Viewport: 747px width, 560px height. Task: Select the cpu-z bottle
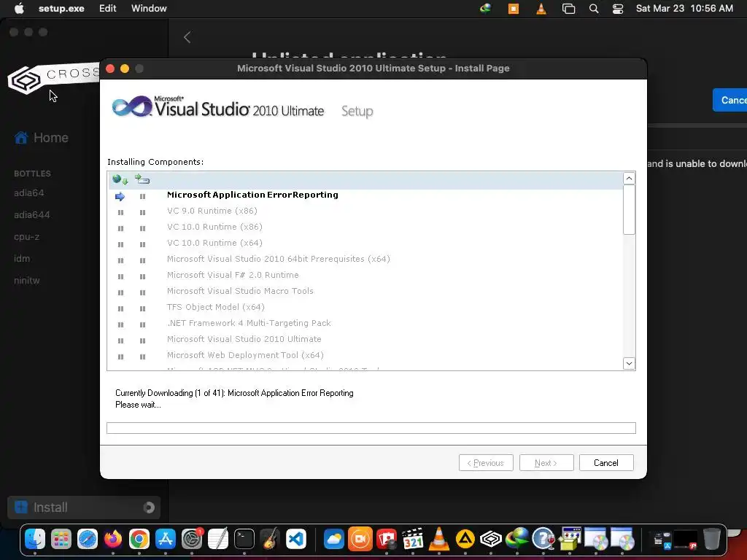coord(27,237)
